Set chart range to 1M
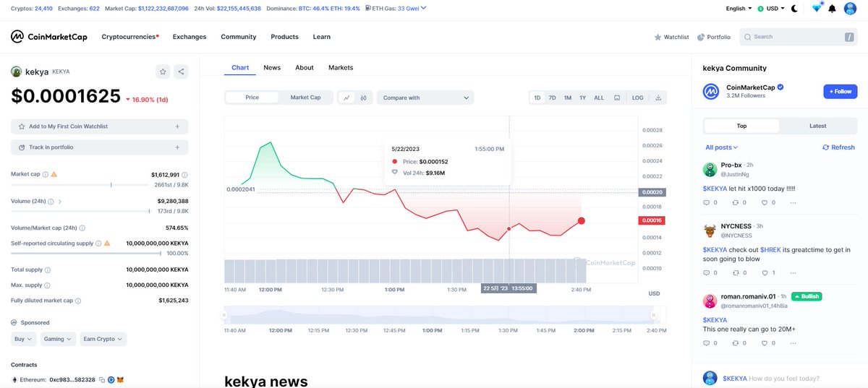868x388 pixels. 568,98
